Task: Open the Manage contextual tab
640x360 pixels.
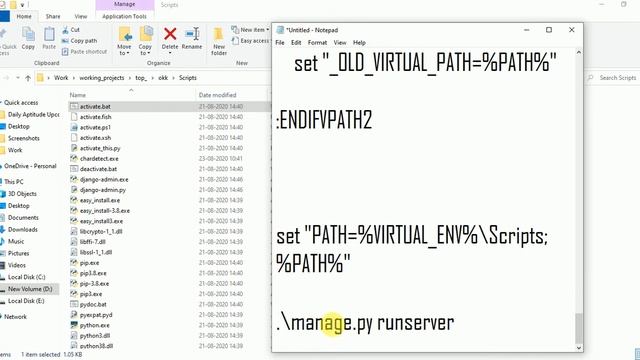Action: coord(124,4)
